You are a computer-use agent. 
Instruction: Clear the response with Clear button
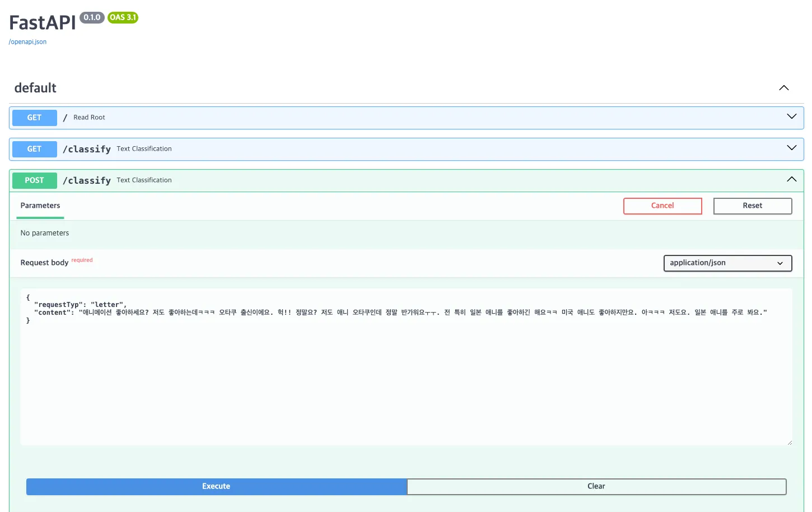coord(596,486)
